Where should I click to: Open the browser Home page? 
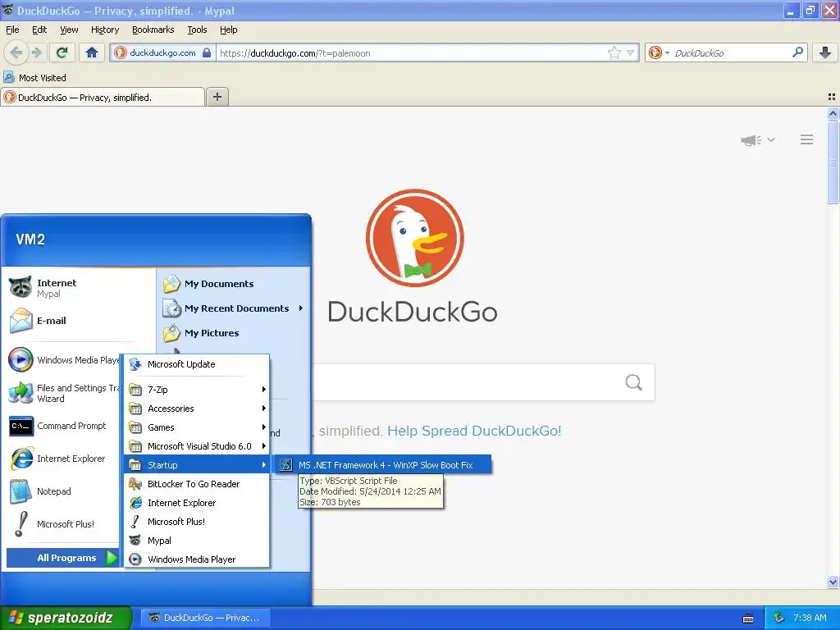click(92, 52)
